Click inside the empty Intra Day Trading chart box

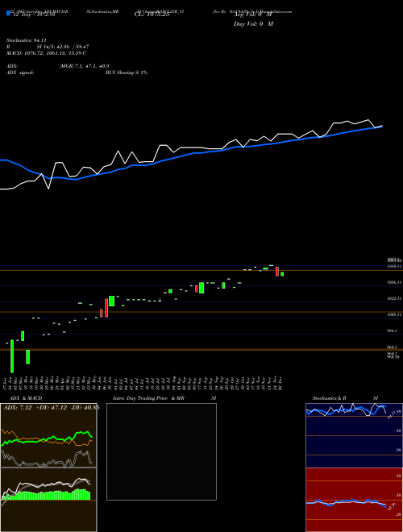(x=161, y=451)
